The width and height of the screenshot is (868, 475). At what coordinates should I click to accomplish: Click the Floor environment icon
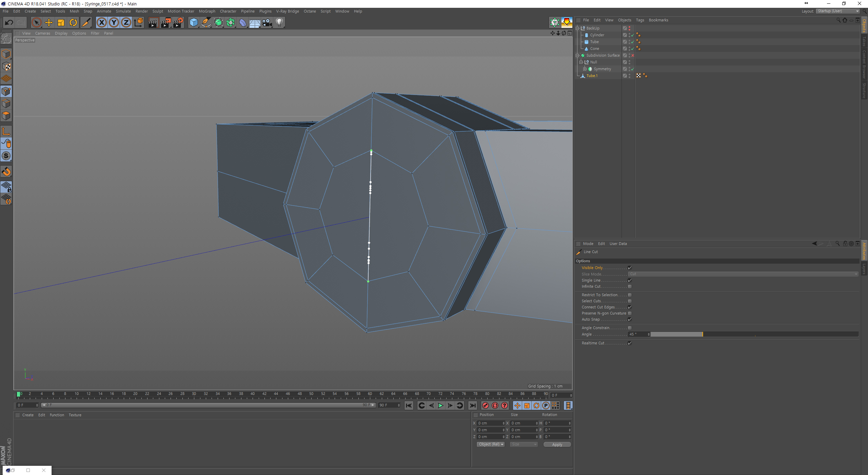point(255,23)
